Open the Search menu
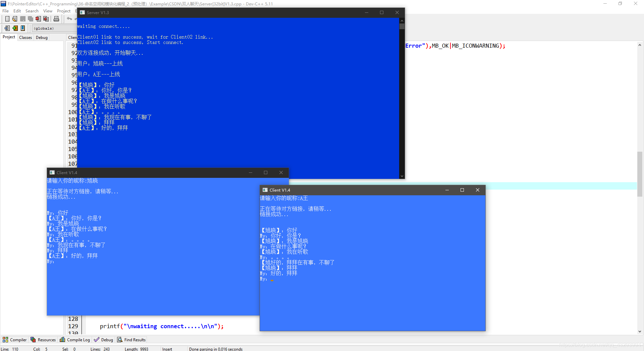Viewport: 644px width, 351px height. point(32,11)
